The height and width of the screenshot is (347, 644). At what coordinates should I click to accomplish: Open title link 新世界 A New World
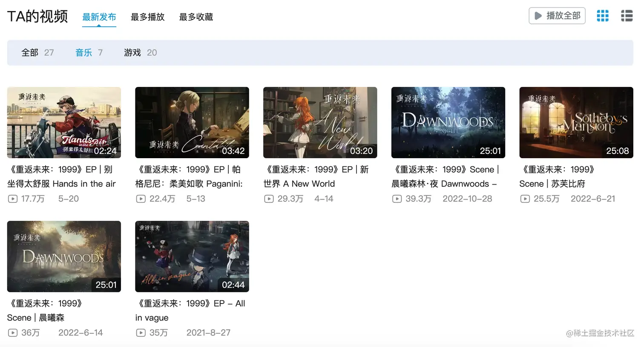(x=316, y=176)
